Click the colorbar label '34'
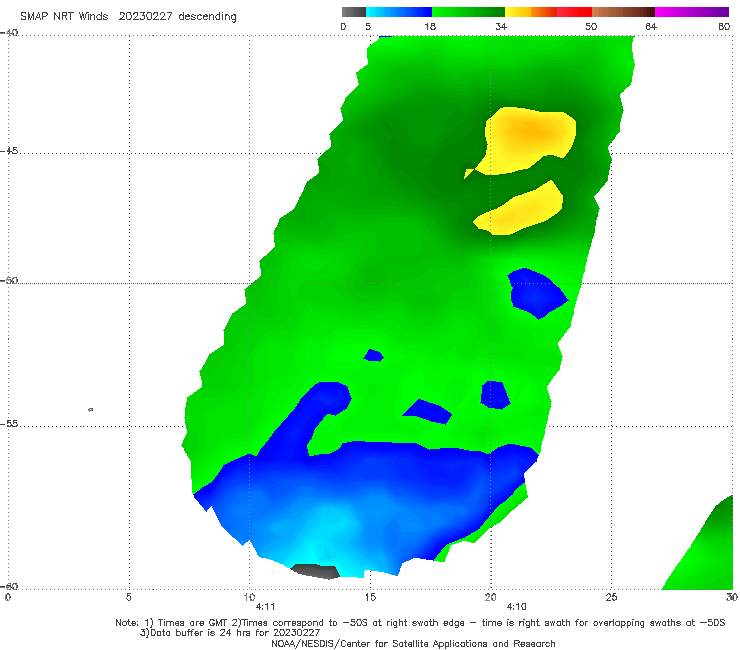Image resolution: width=740 pixels, height=650 pixels. [501, 26]
